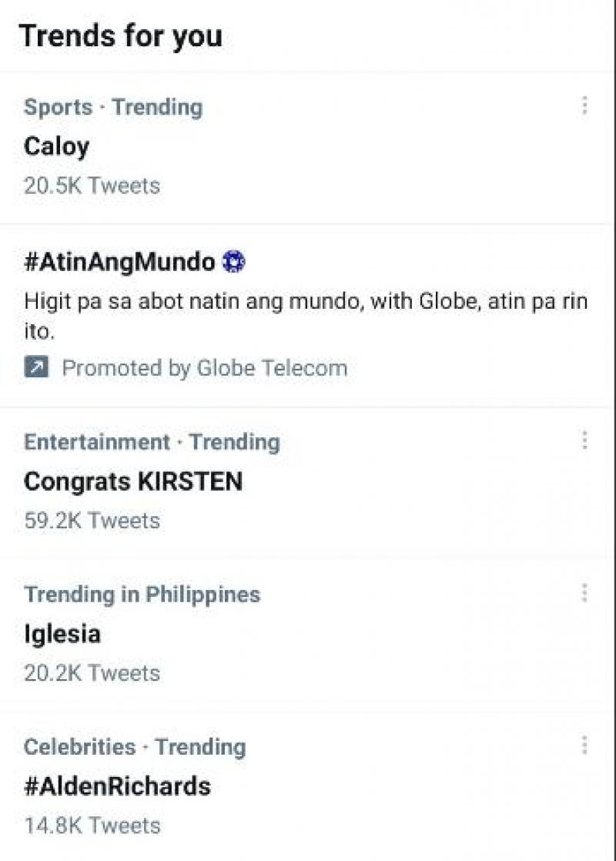The height and width of the screenshot is (861, 616).
Task: Click the Trends for you heading
Action: coord(121,35)
